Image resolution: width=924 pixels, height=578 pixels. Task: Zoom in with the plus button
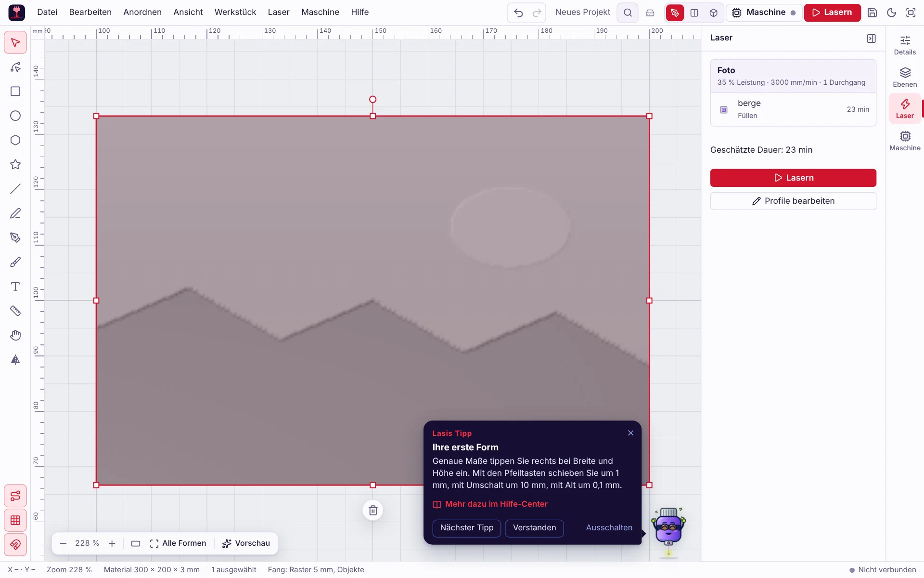coord(112,543)
